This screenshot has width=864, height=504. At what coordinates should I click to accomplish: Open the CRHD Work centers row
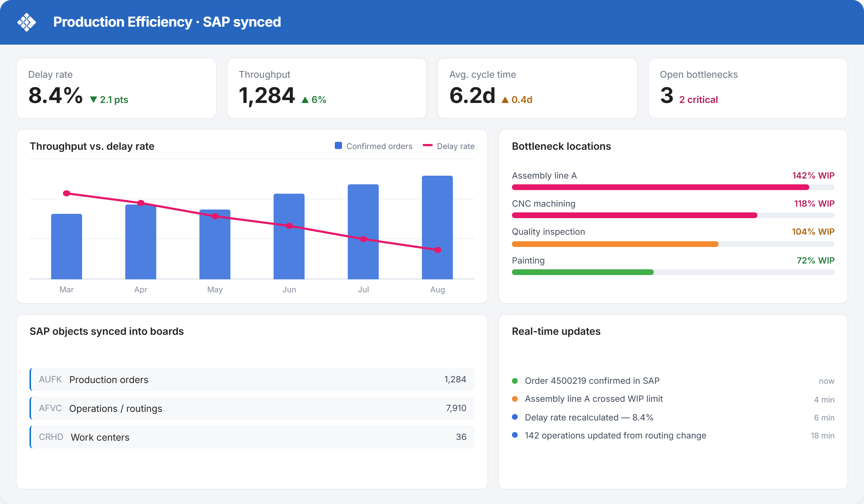coord(252,437)
